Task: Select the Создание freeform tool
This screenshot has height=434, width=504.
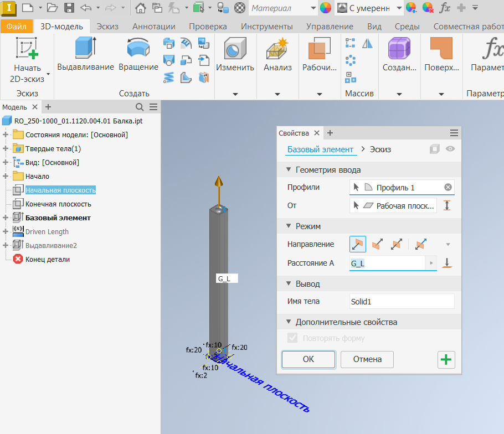Action: point(399,54)
